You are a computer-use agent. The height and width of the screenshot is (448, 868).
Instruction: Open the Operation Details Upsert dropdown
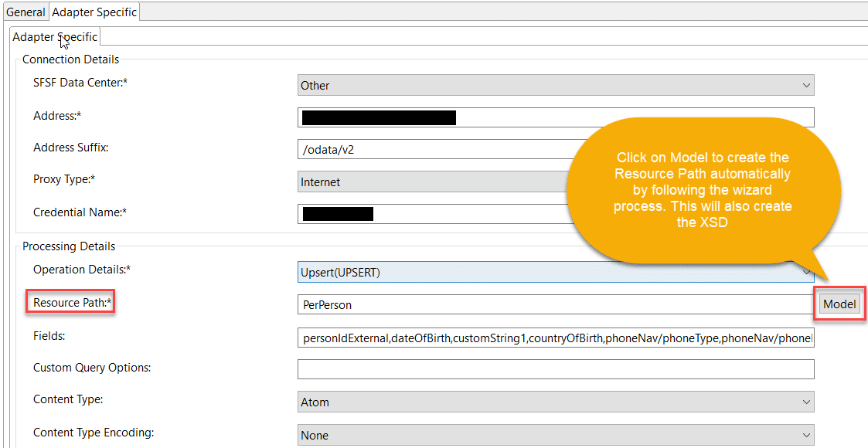pos(555,272)
